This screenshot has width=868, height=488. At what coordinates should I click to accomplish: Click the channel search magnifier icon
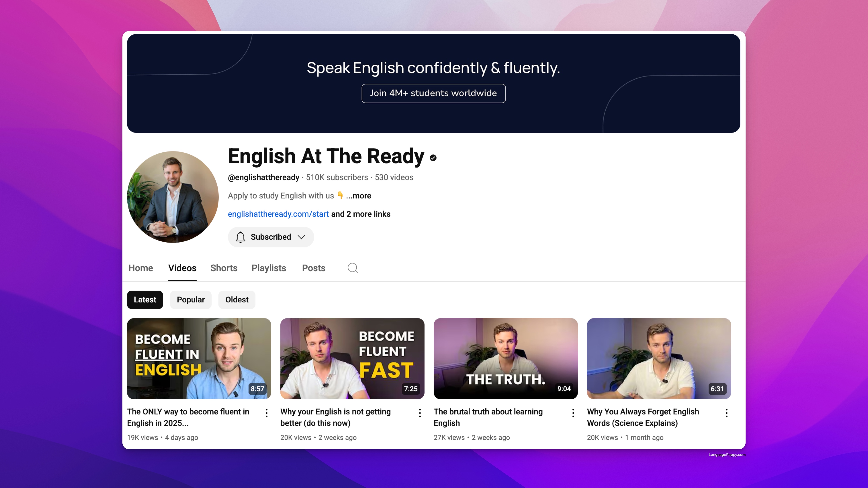click(353, 268)
